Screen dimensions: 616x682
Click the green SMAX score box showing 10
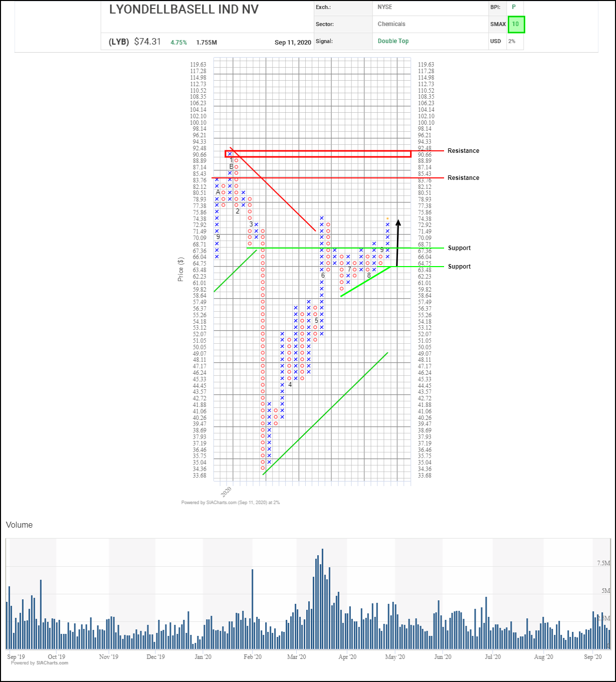pos(516,25)
